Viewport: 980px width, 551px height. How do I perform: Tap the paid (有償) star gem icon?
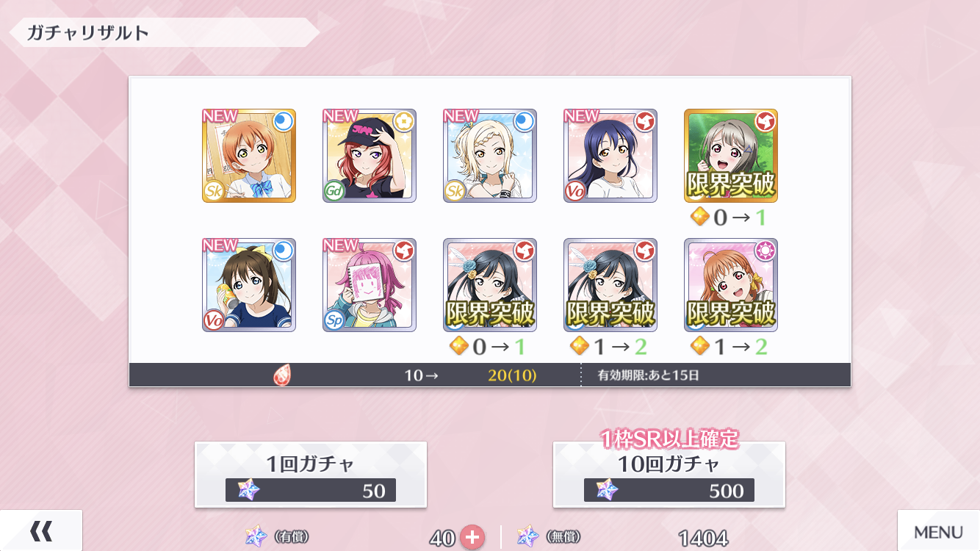click(x=256, y=537)
